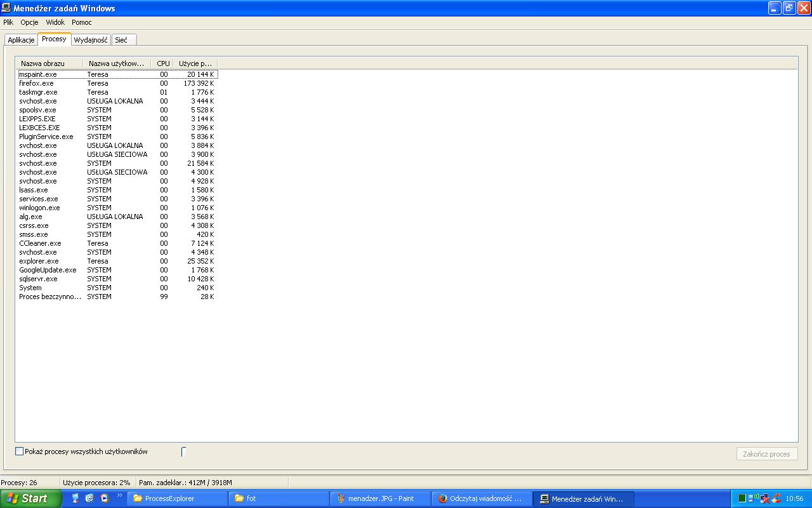Open the Start menu
This screenshot has width=812, height=508.
30,498
